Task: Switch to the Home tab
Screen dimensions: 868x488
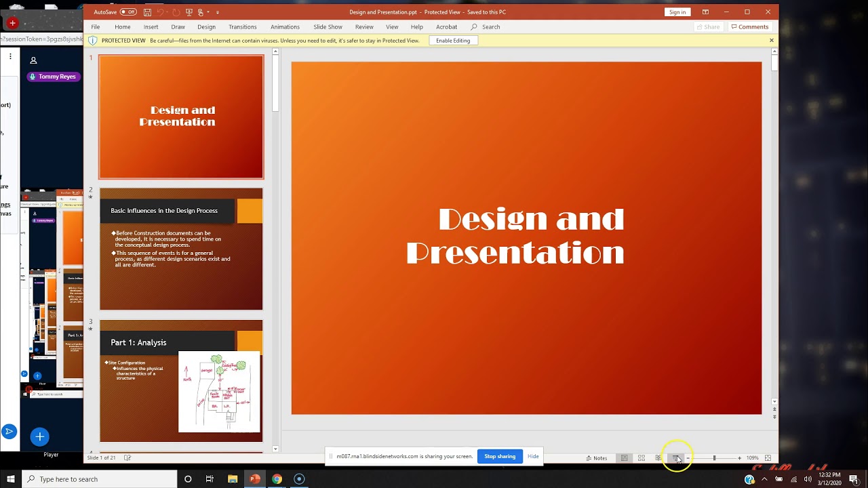Action: tap(123, 27)
